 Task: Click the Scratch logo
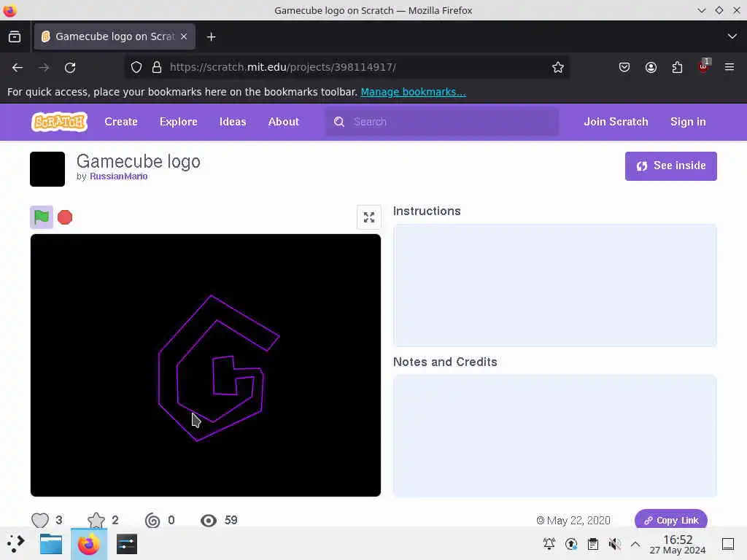[x=59, y=122]
